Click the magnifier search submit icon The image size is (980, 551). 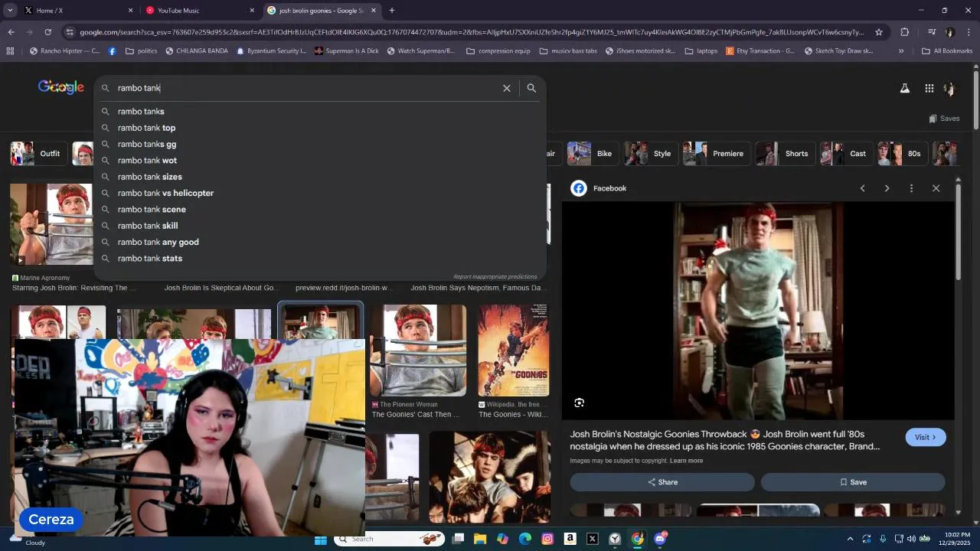click(x=531, y=88)
